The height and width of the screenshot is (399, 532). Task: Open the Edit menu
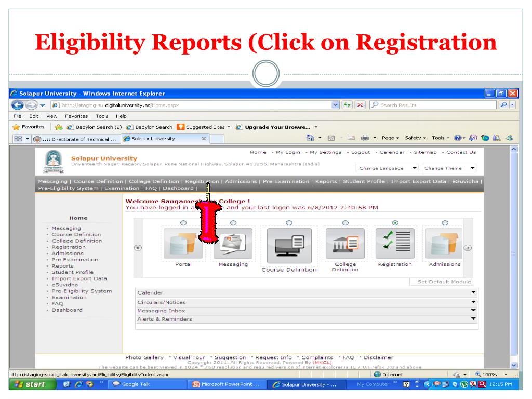point(34,116)
